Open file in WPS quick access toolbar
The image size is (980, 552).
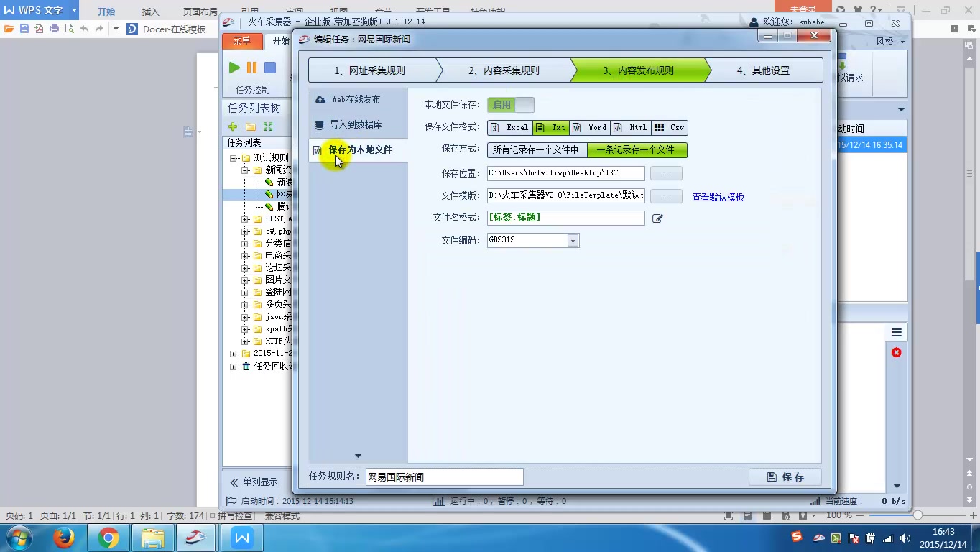9,29
